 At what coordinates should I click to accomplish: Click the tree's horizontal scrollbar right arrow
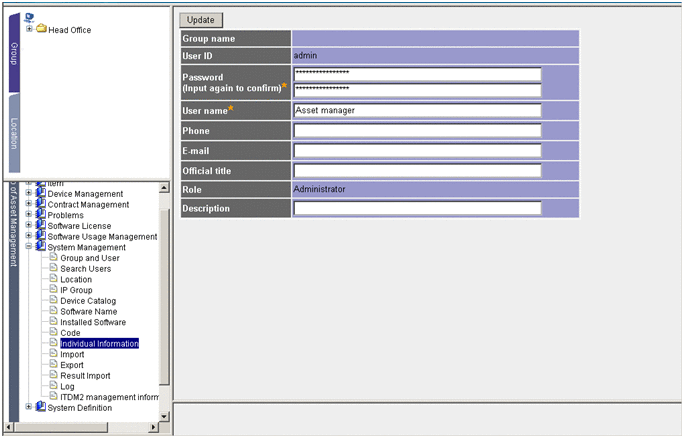click(153, 428)
